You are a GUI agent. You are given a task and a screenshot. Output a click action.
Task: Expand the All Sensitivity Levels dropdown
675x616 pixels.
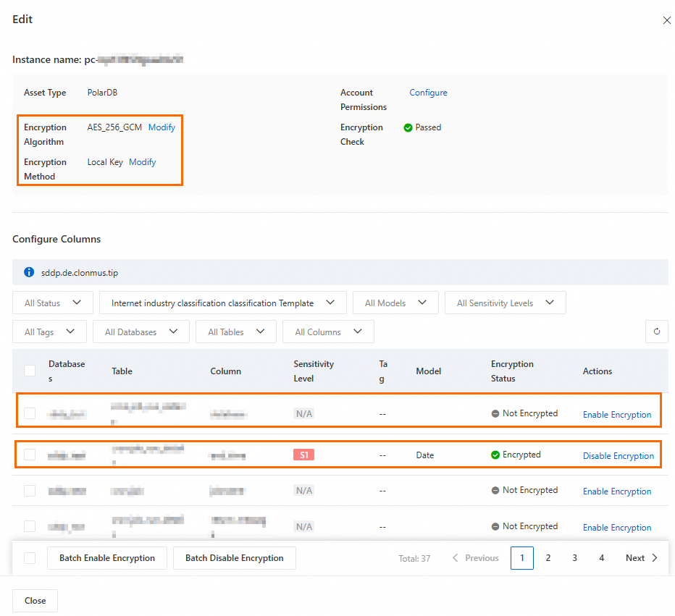pos(505,303)
